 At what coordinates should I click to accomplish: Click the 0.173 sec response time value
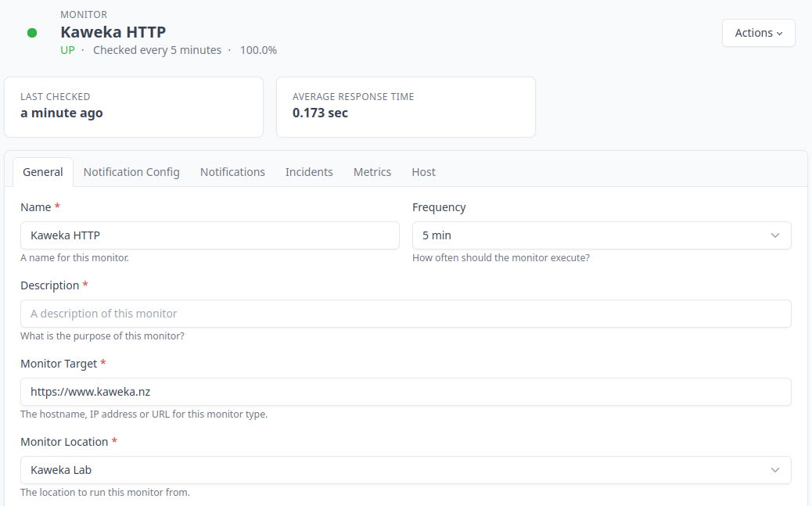[x=320, y=113]
